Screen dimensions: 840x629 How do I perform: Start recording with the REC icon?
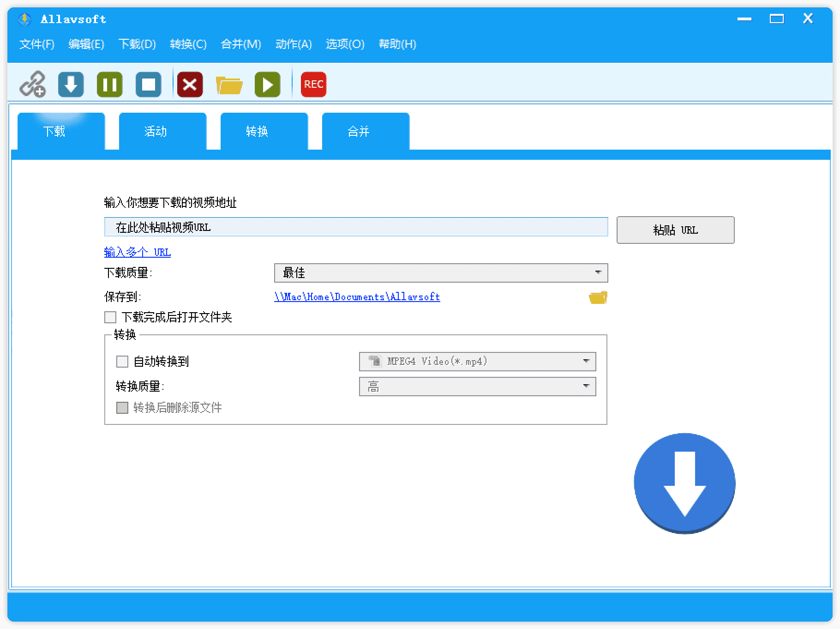[x=313, y=85]
